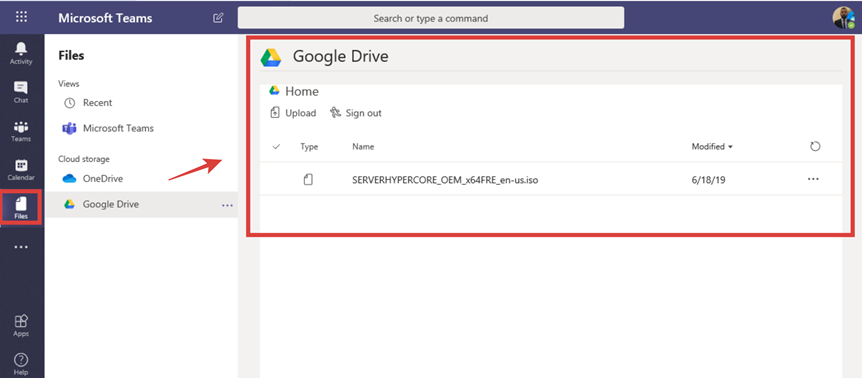Click the search or command box
The height and width of the screenshot is (378, 862).
click(430, 18)
